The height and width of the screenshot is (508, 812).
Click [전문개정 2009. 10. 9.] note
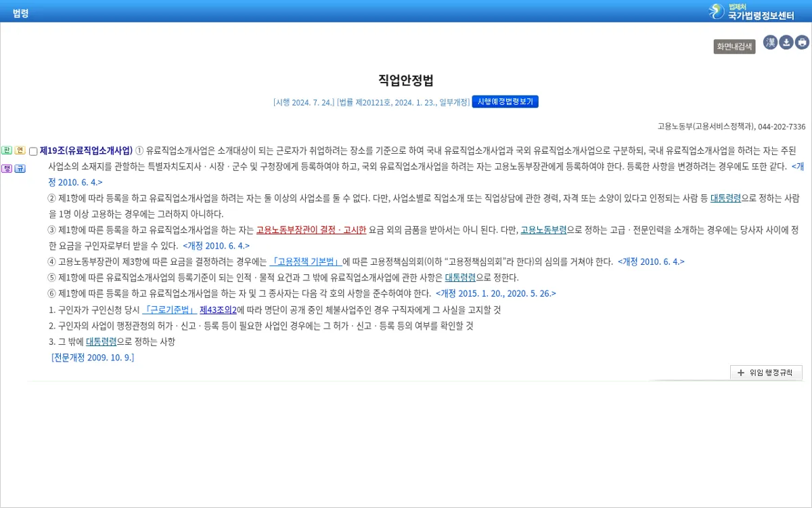pyautogui.click(x=93, y=357)
